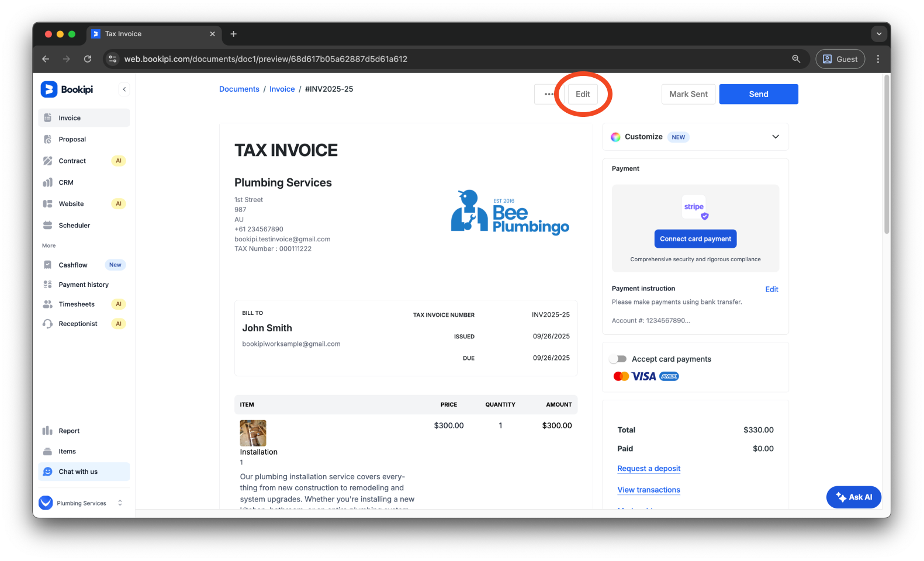Click the Contract sidebar icon

tap(48, 161)
